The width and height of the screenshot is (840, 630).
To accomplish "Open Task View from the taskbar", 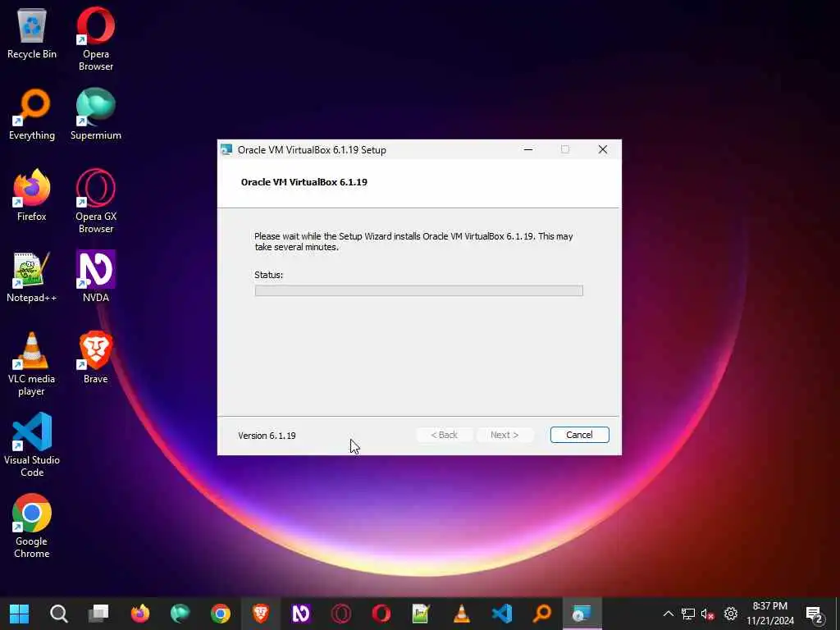I will click(x=99, y=614).
